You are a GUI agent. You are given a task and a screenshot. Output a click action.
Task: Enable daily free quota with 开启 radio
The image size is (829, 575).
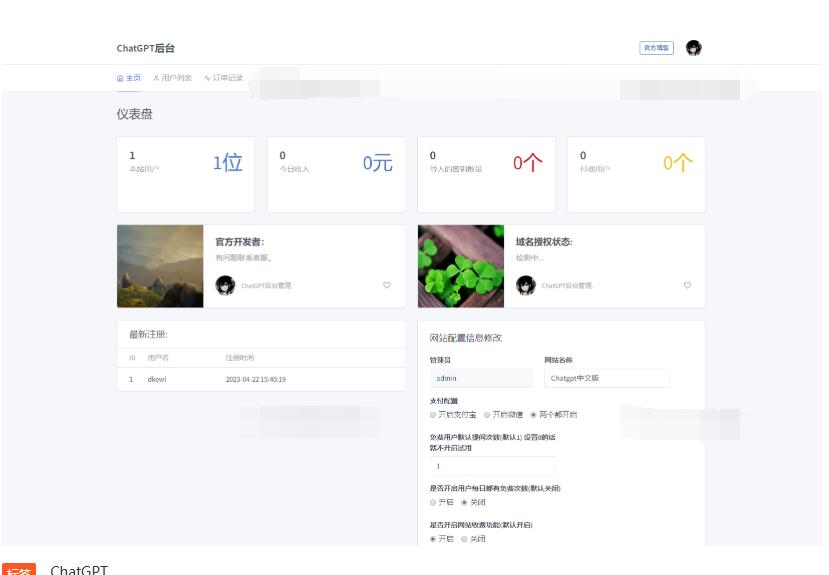click(433, 503)
